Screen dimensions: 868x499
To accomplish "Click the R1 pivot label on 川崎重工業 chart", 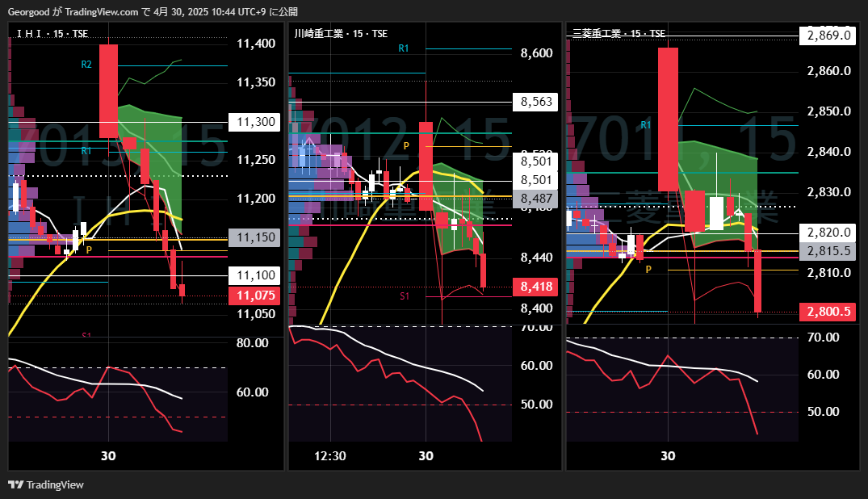I will [404, 48].
